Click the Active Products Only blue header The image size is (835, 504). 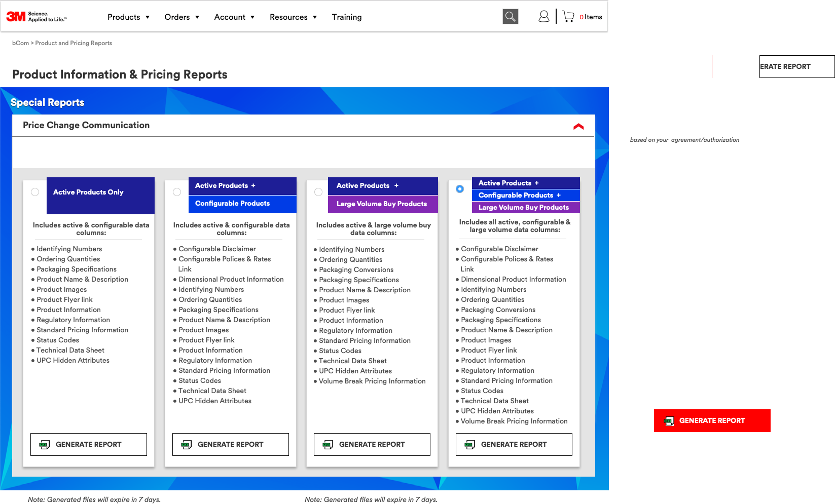pos(100,196)
